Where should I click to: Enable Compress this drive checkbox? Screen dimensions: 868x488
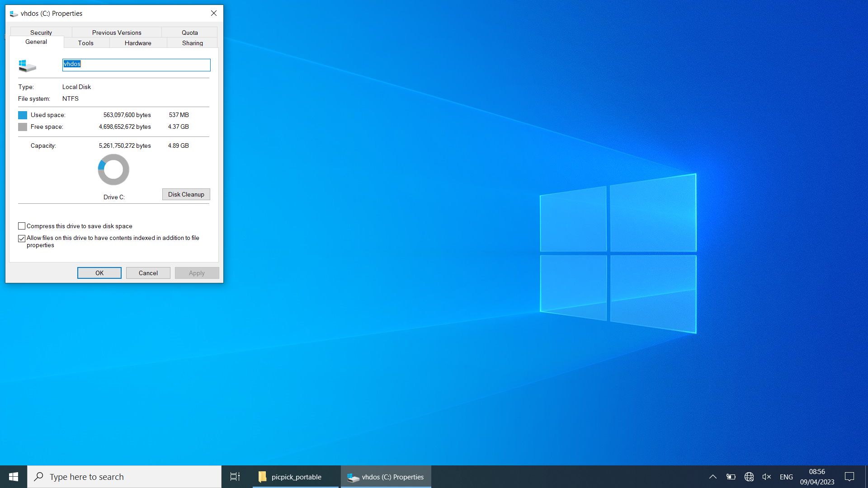22,226
